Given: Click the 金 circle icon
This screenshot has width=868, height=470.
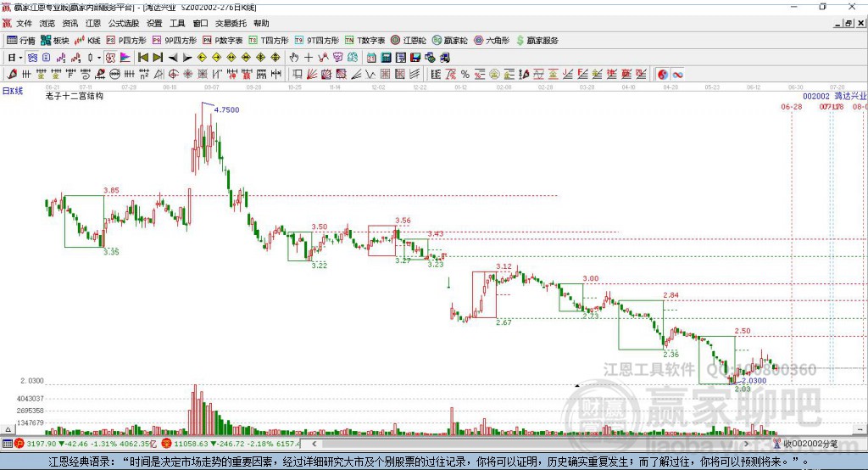Looking at the screenshot, I should click(x=494, y=75).
